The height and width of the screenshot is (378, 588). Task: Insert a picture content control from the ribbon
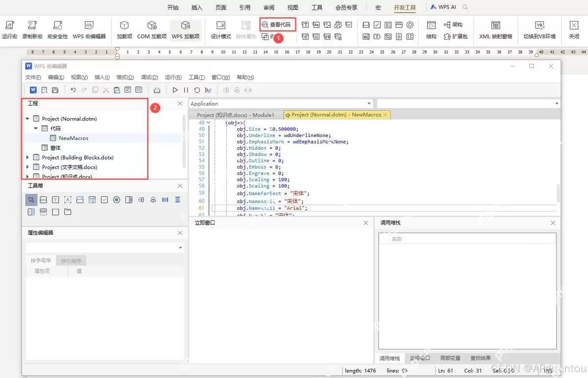(x=327, y=24)
